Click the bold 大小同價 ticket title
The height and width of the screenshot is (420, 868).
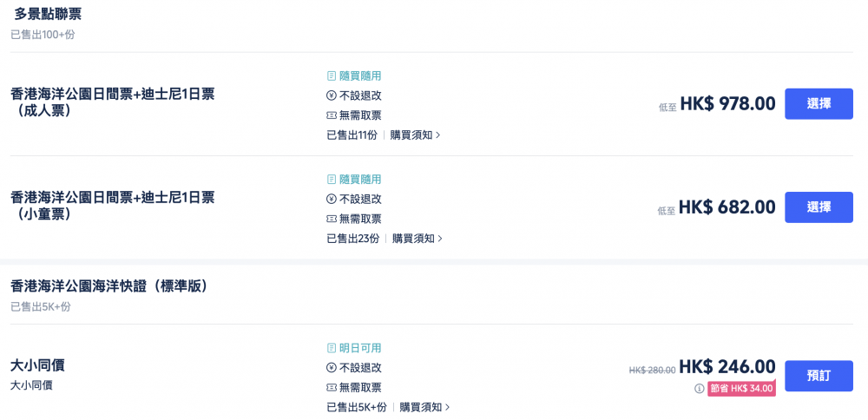pos(37,365)
